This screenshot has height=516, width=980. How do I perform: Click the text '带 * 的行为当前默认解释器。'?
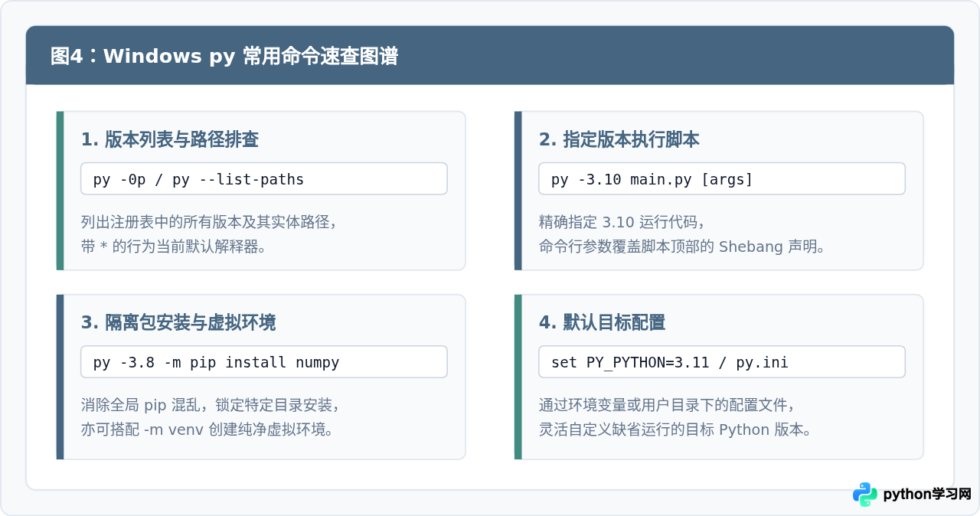(174, 247)
